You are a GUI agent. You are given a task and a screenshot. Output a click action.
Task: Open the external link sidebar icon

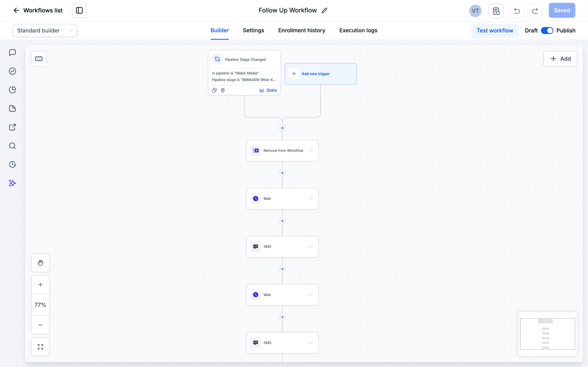12,127
